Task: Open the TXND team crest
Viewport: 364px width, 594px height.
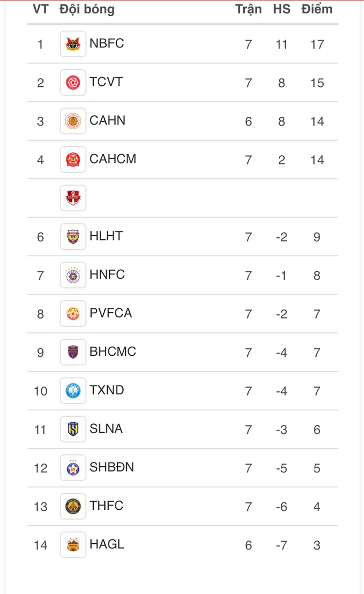Action: point(73,391)
